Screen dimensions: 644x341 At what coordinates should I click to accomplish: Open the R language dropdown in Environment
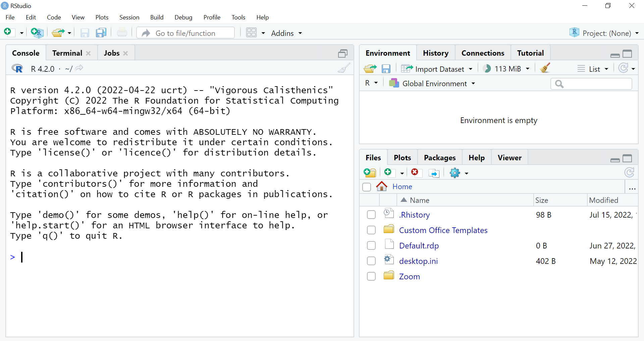[371, 83]
